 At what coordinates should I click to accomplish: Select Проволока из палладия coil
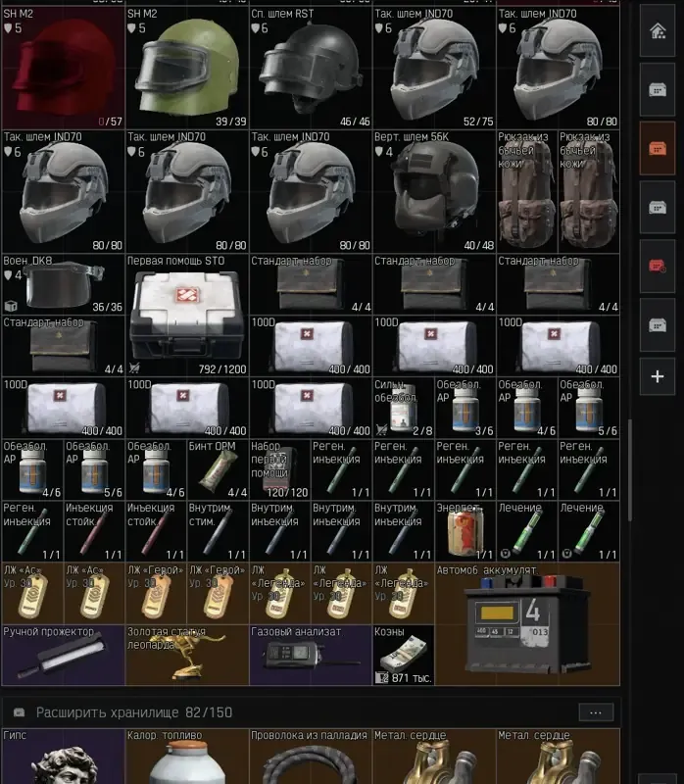click(311, 756)
